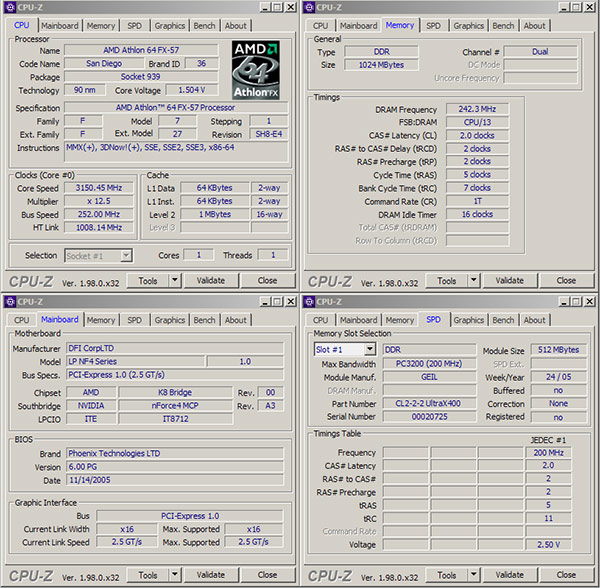
Task: Open Bench tab in Mainboard window
Action: (204, 320)
